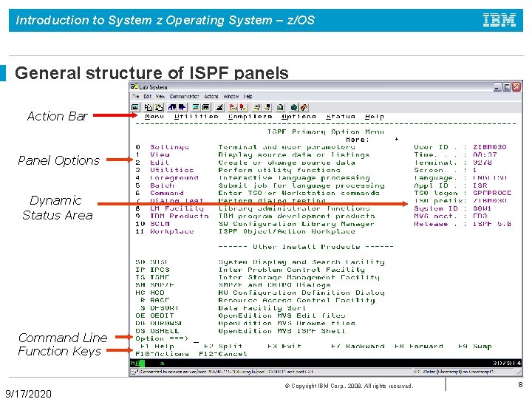Select panel option 2 Edit
The height and width of the screenshot is (399, 532).
click(152, 163)
